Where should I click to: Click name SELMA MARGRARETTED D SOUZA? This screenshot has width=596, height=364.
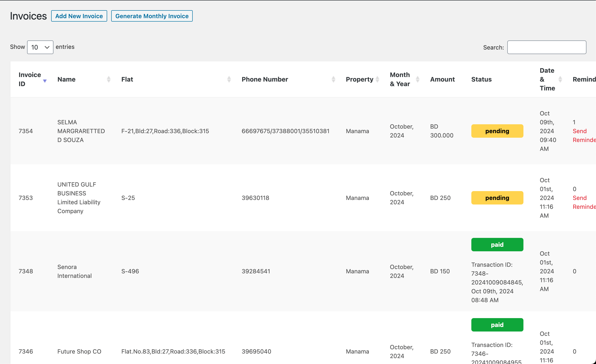81,131
